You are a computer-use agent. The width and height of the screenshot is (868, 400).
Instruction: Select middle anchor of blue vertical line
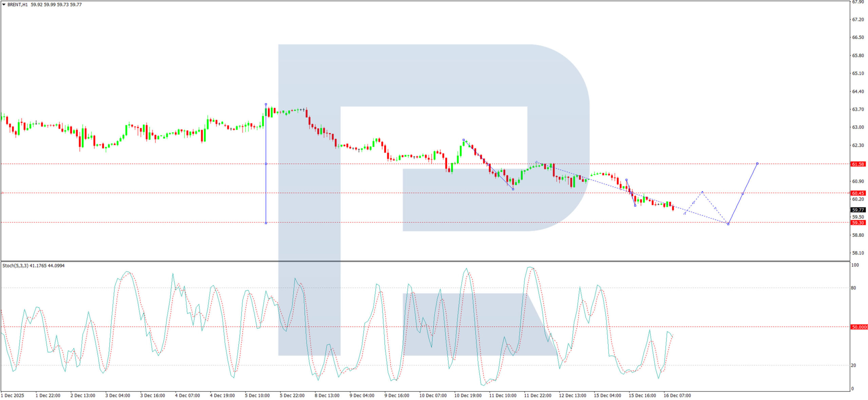coord(266,164)
